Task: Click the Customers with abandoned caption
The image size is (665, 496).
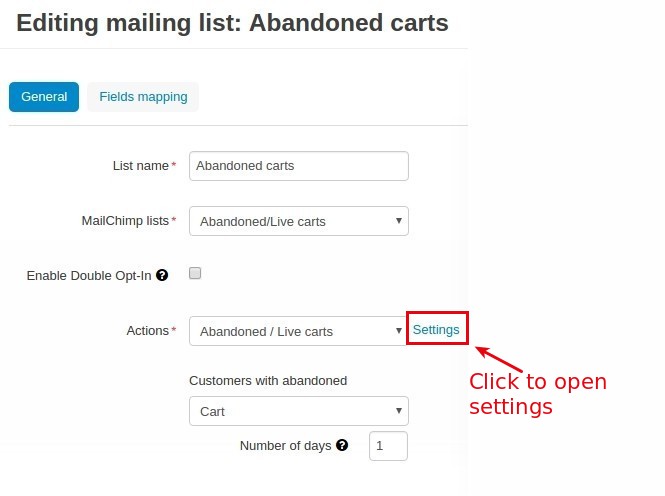Action: point(268,381)
